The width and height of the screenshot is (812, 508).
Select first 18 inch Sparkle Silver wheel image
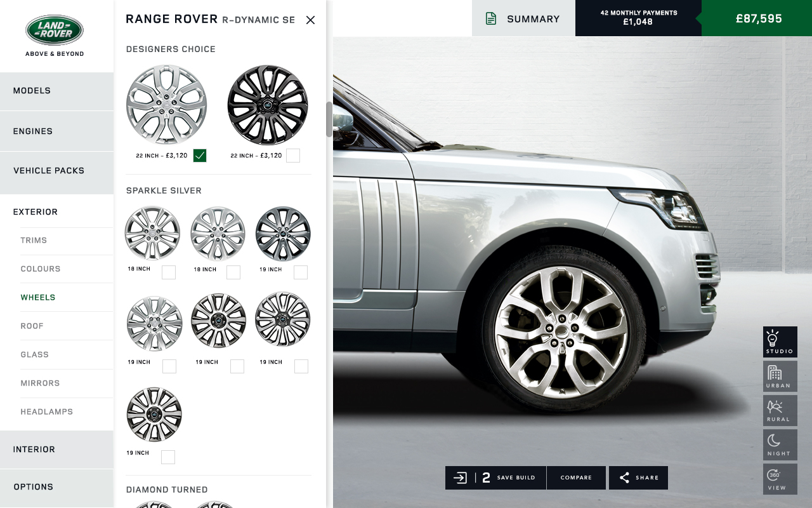152,234
